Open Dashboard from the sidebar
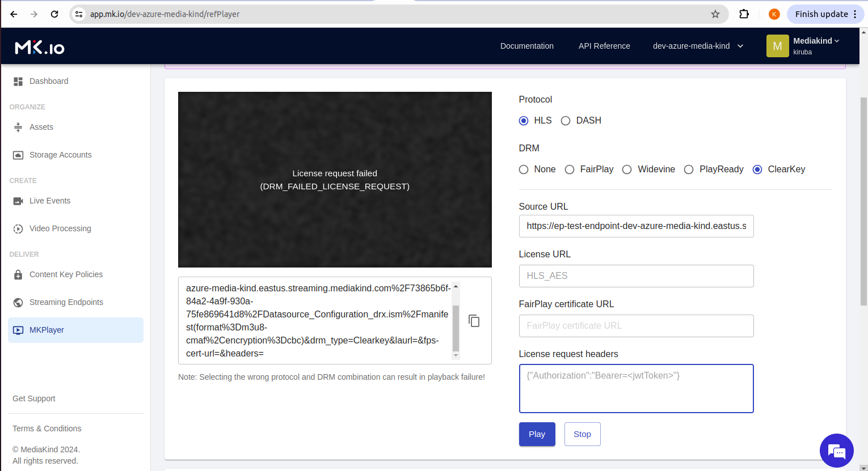 click(x=49, y=82)
